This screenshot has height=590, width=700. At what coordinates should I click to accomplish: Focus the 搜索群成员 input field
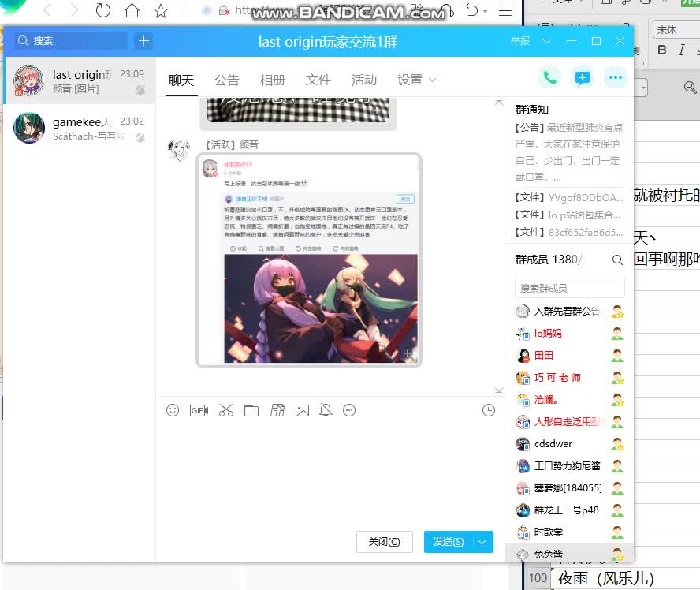pos(570,289)
